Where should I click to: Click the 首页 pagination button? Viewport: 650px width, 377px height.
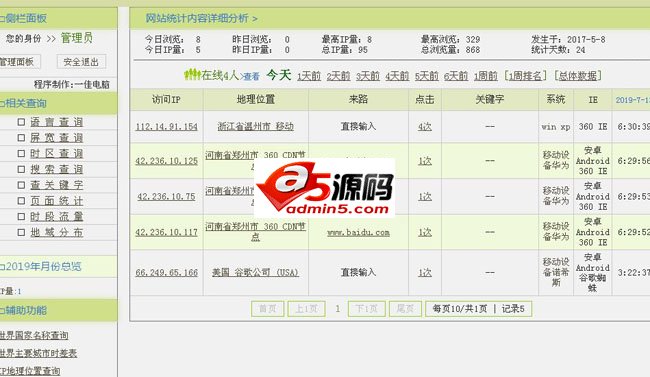pos(267,309)
